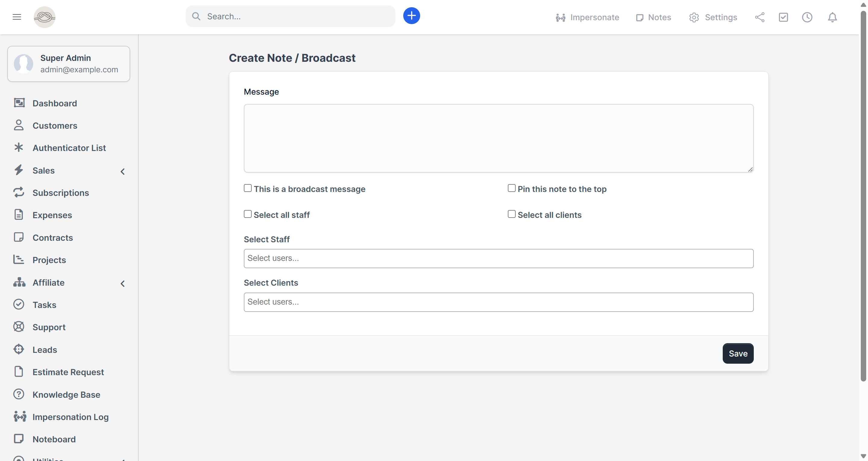
Task: Check the 'Select all clients' box
Action: pos(511,214)
